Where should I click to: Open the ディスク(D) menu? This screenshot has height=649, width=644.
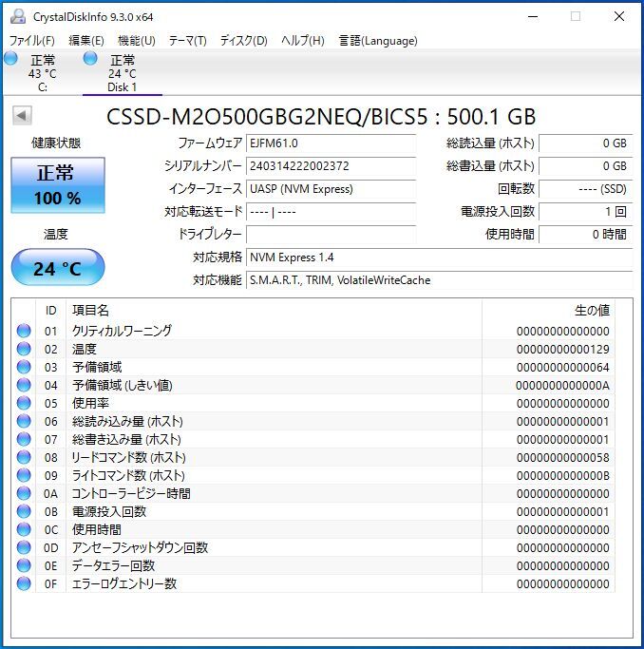coord(243,41)
